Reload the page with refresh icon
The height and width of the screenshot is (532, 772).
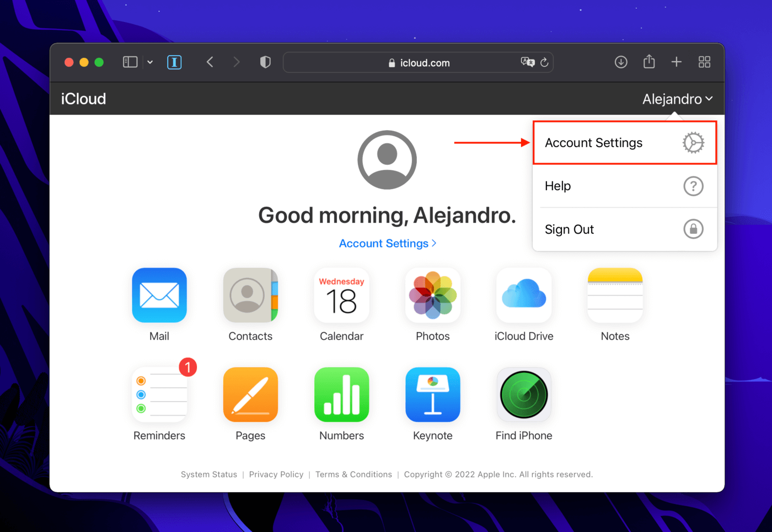click(544, 62)
